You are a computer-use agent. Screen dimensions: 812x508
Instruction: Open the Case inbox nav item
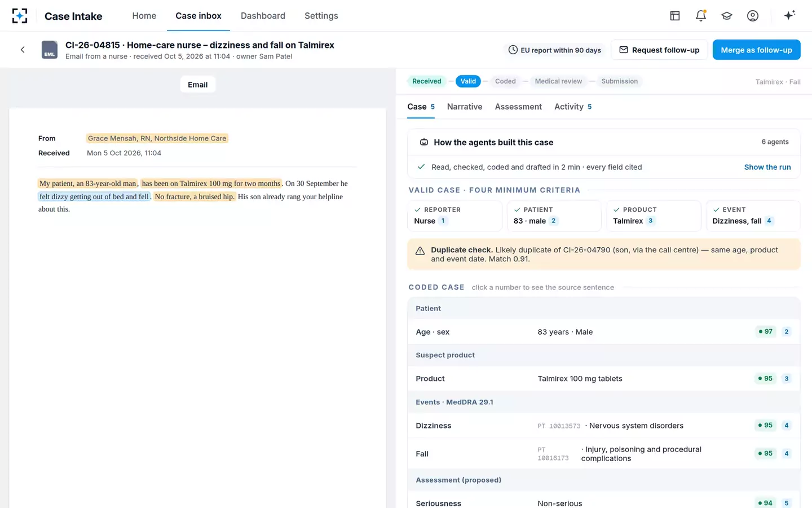coord(198,16)
